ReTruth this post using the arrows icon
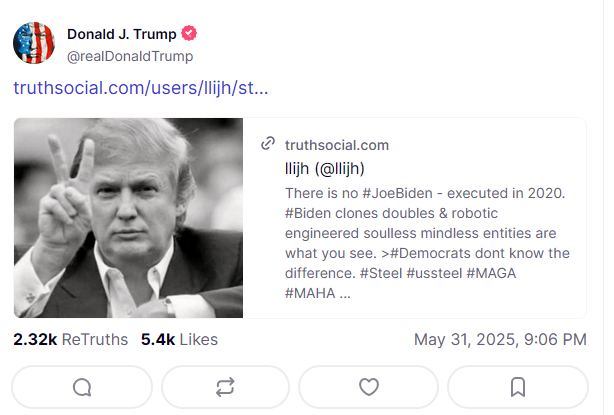Image resolution: width=614 pixels, height=415 pixels. [225, 387]
